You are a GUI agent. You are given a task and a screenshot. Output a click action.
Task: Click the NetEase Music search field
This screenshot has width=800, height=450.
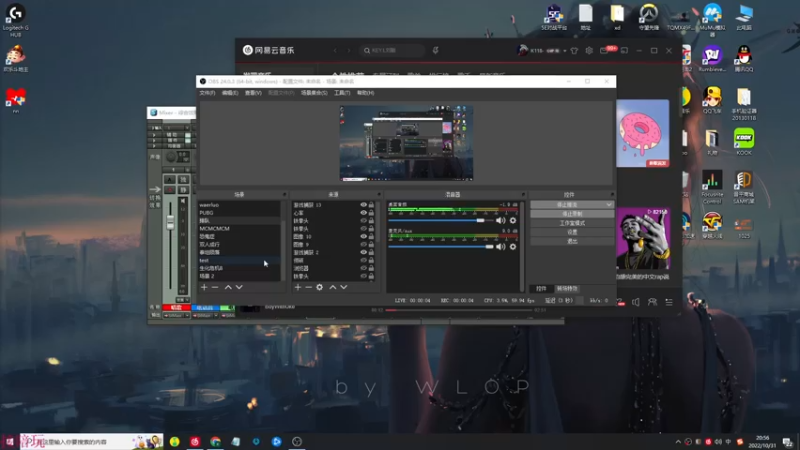click(x=391, y=51)
